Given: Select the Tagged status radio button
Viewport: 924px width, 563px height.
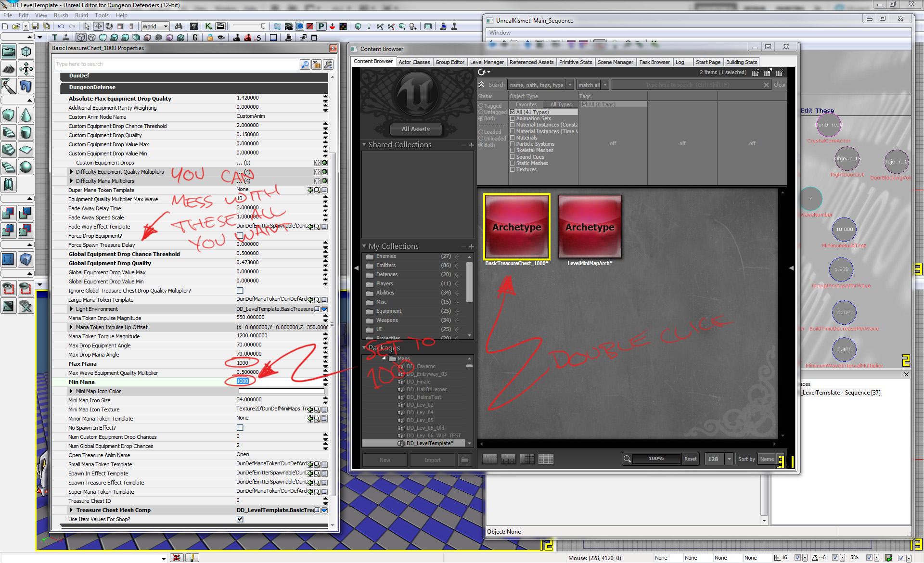Looking at the screenshot, I should point(481,106).
